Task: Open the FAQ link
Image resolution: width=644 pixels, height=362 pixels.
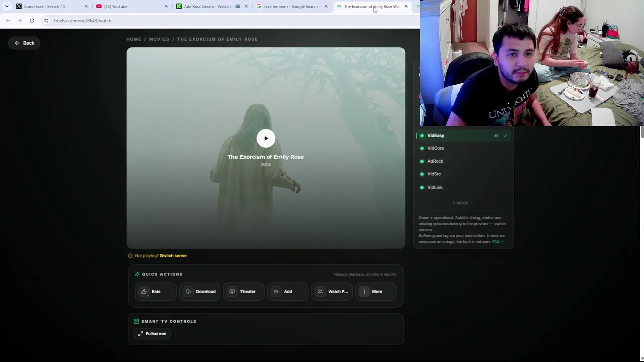Action: [498, 242]
